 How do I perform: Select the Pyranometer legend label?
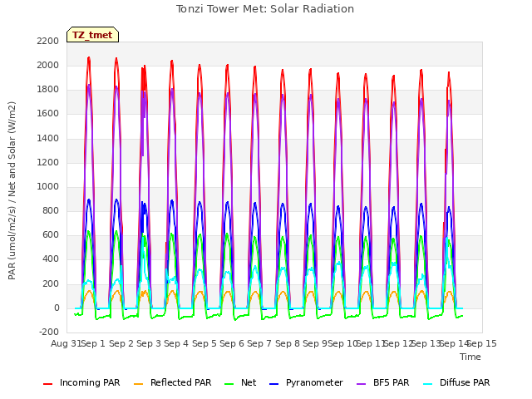(314, 382)
